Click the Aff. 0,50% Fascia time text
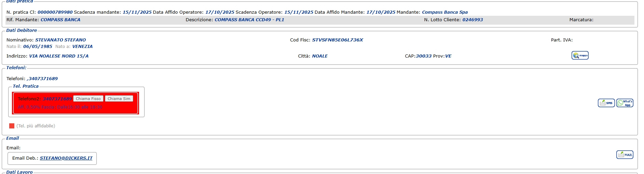Viewport: 644px width, 174px height. (60, 107)
